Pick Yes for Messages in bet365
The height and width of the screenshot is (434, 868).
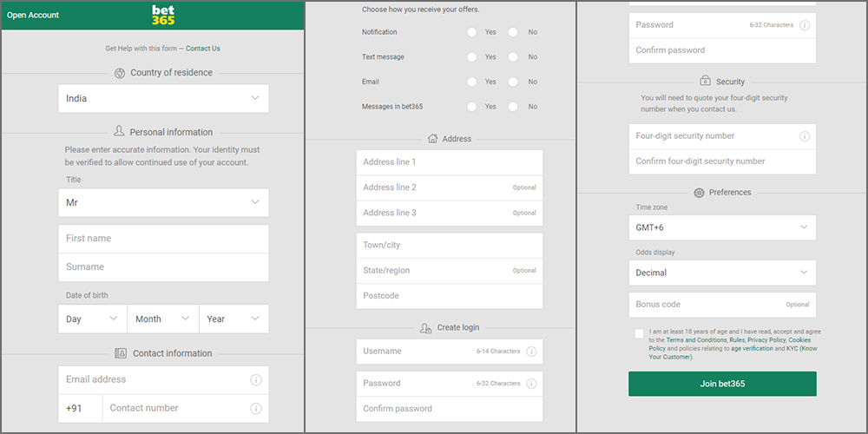click(x=471, y=107)
